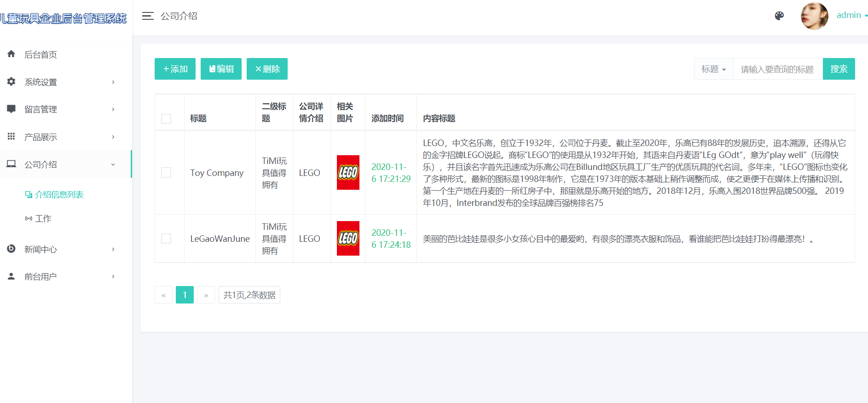Check the Toy Company row checkbox
868x403 pixels.
[x=166, y=172]
